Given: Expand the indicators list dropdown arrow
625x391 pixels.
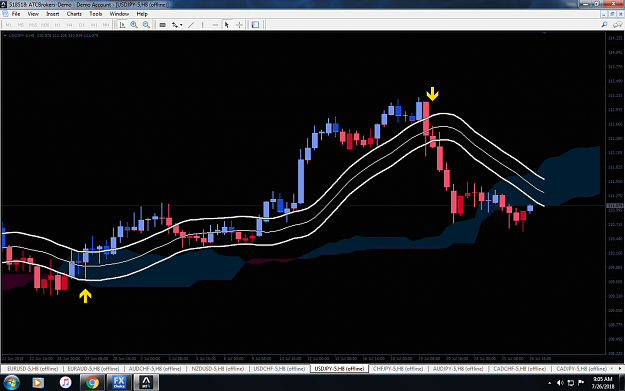Looking at the screenshot, I should coord(181,25).
